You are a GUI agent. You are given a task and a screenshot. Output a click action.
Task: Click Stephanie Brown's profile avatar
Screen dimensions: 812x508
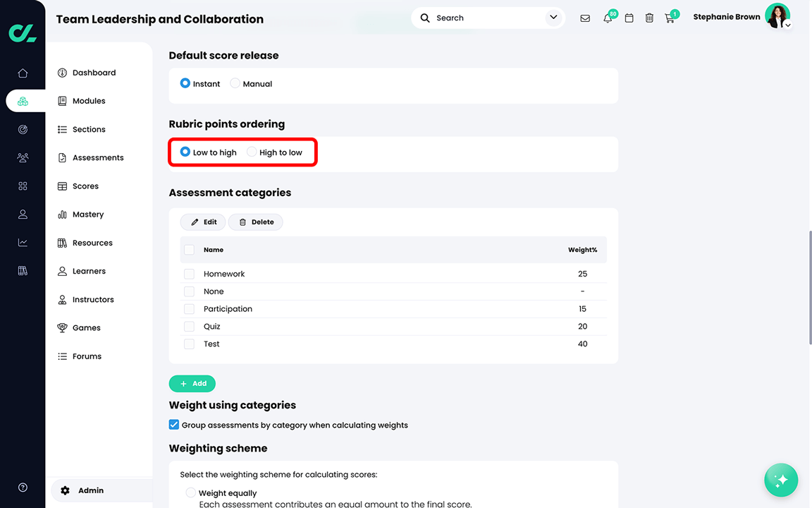(x=777, y=16)
